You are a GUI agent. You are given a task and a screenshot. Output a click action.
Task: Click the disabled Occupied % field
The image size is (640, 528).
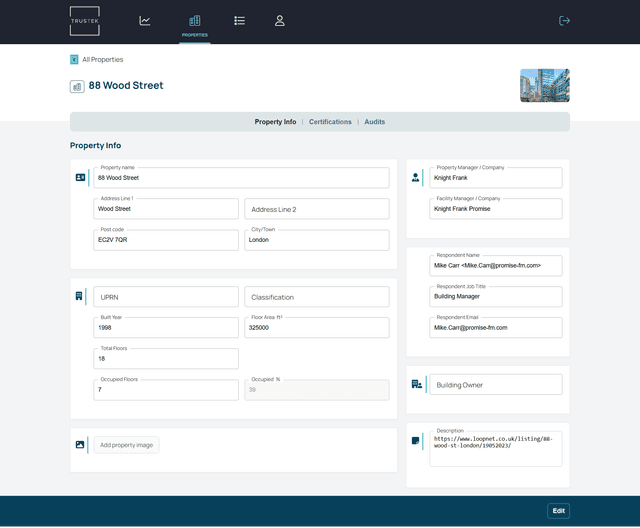point(317,390)
